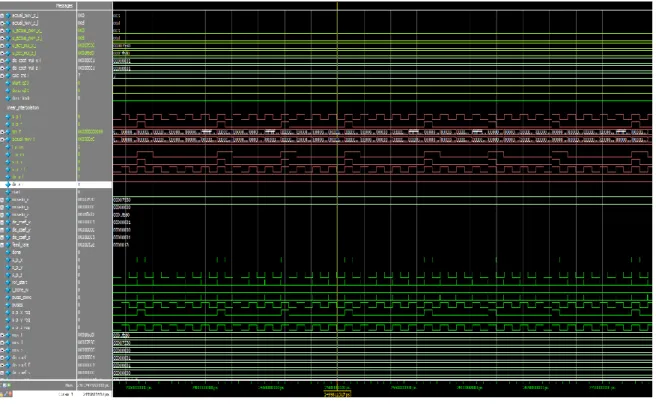Click the Cursor 1 label
The image size is (656, 404).
(66, 394)
